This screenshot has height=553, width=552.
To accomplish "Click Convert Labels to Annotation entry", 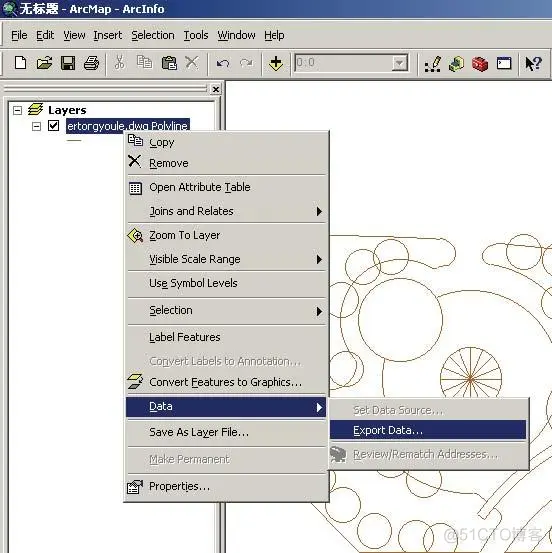I will tap(226, 361).
